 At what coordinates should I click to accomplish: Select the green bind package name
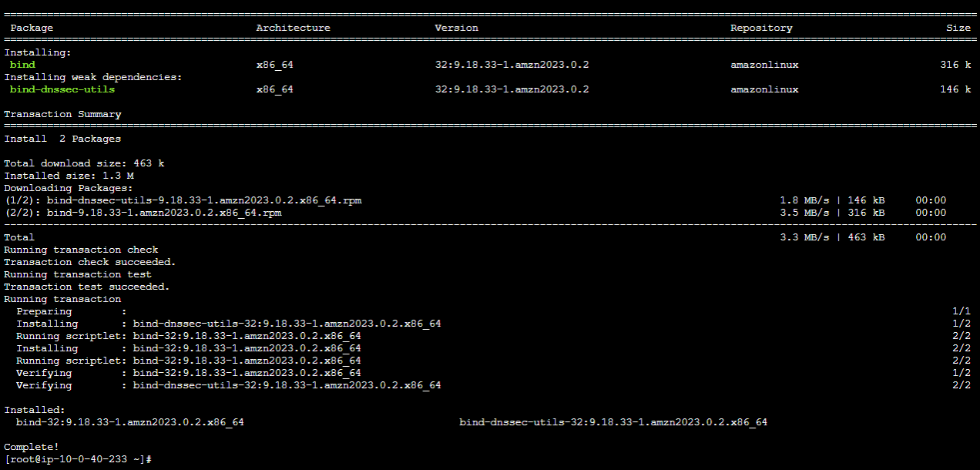[22, 65]
